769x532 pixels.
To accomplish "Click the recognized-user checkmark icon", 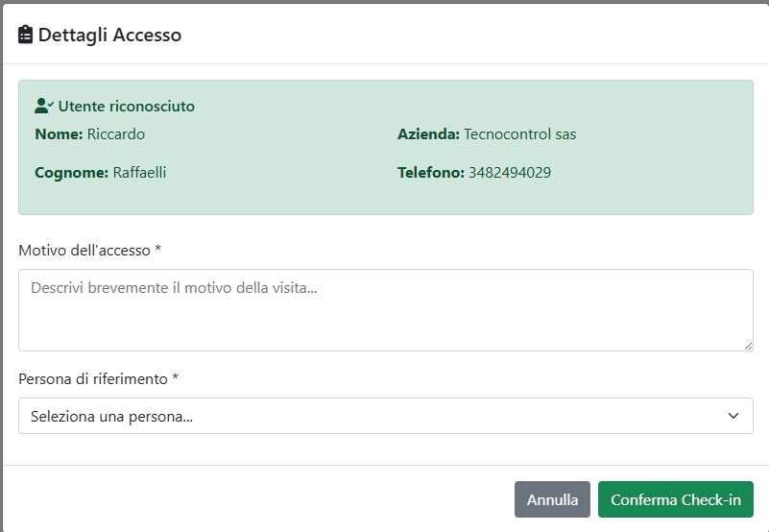I will (x=44, y=106).
